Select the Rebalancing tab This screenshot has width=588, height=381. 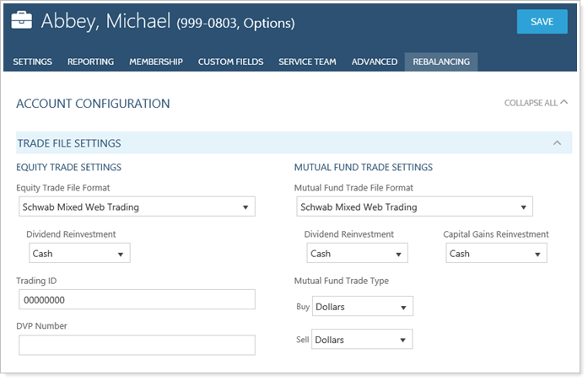click(441, 62)
